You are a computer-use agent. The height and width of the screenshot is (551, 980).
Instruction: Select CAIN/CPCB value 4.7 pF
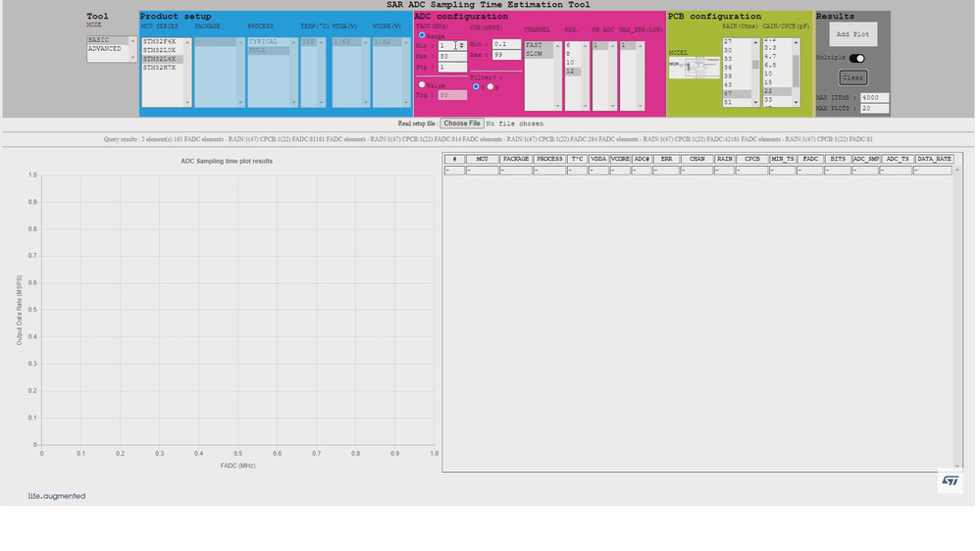[777, 56]
